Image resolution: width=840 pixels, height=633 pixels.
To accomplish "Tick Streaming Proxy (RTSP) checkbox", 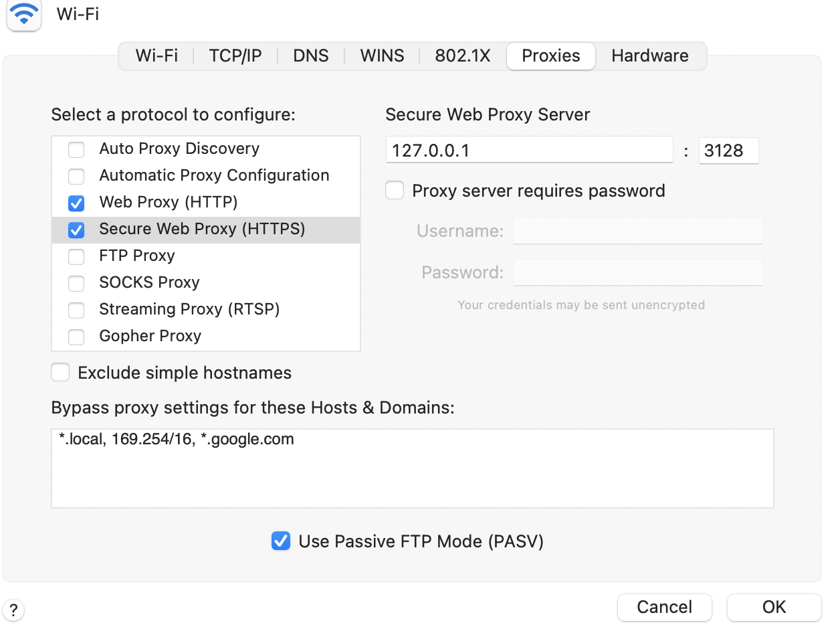I will click(76, 310).
